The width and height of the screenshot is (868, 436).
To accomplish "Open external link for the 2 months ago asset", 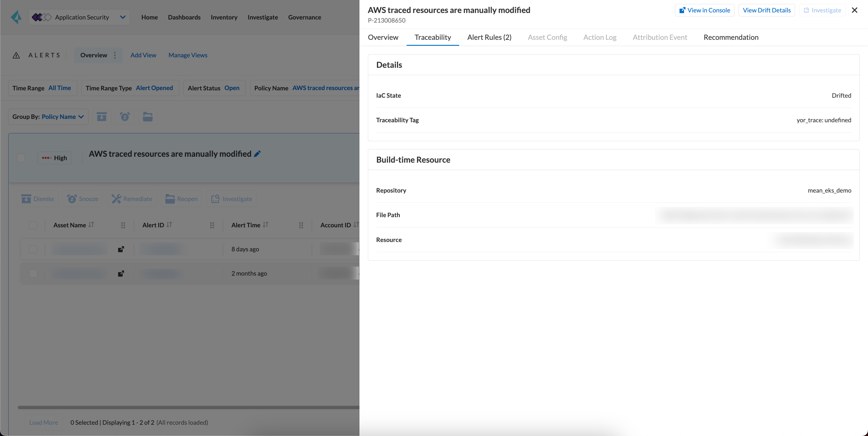I will point(121,273).
